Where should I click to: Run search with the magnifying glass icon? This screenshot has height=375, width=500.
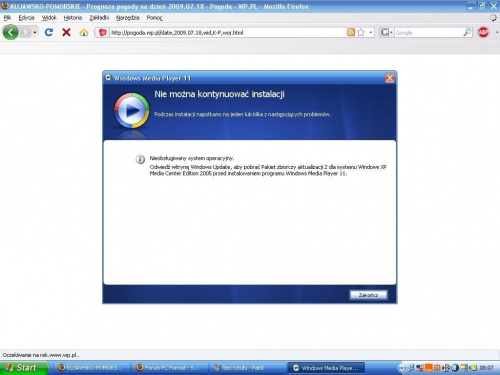click(x=467, y=32)
